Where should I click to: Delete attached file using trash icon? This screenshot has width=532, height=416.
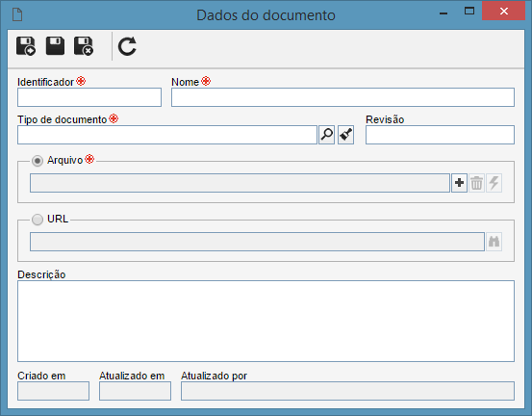pyautogui.click(x=477, y=183)
